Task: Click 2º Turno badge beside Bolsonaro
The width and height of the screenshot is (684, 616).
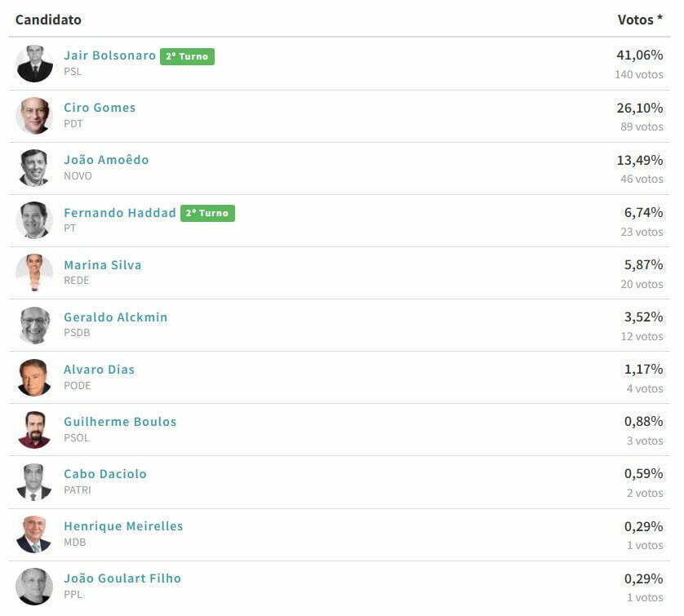Action: 187,56
